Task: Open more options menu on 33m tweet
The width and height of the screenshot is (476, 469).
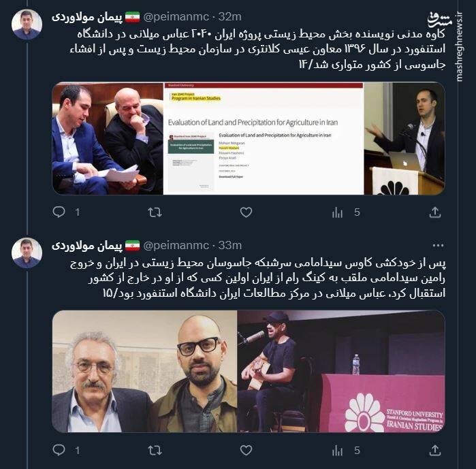Action: click(x=438, y=245)
